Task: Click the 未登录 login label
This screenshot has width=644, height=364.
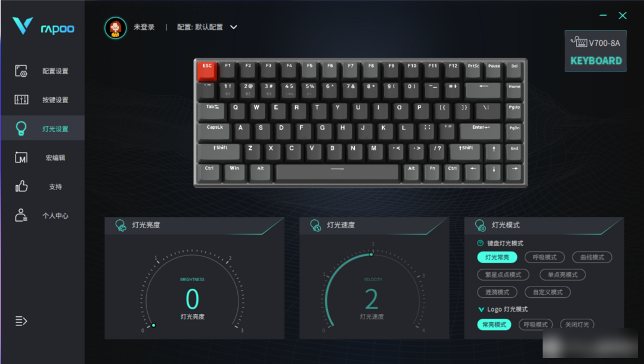Action: [144, 27]
